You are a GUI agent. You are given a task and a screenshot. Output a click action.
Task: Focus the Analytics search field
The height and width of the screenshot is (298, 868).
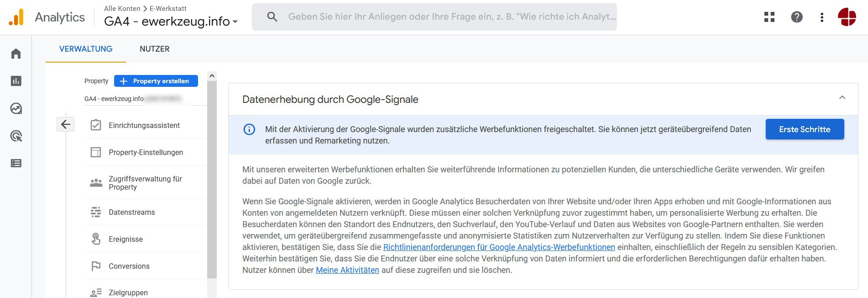click(434, 17)
